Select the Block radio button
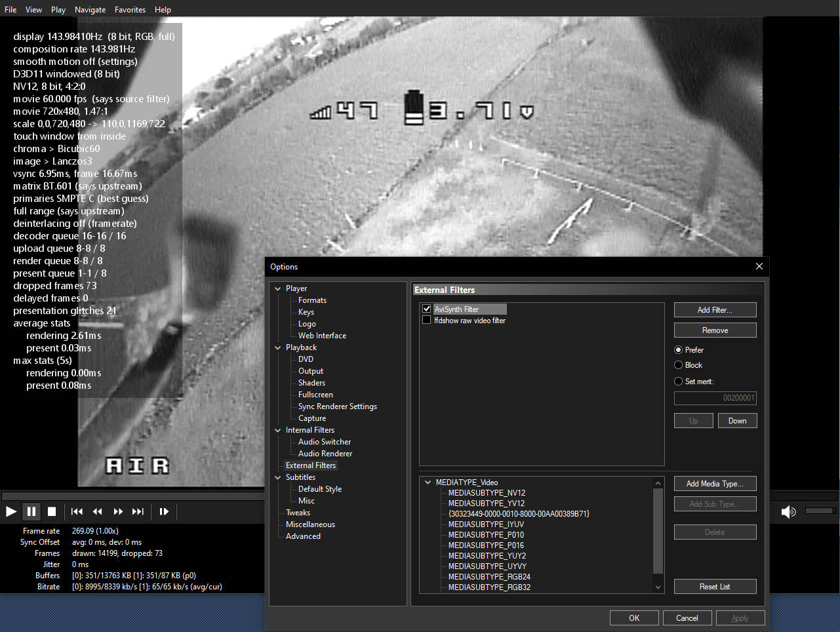The width and height of the screenshot is (840, 632). [679, 365]
